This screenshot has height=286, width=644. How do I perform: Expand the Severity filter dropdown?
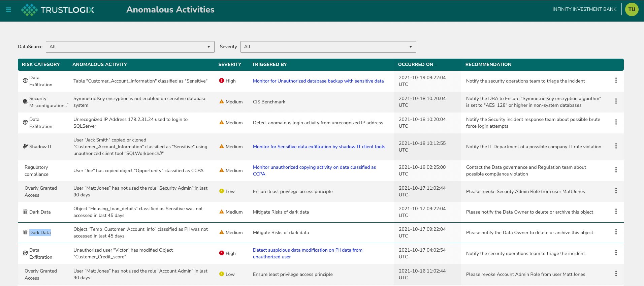coord(328,47)
